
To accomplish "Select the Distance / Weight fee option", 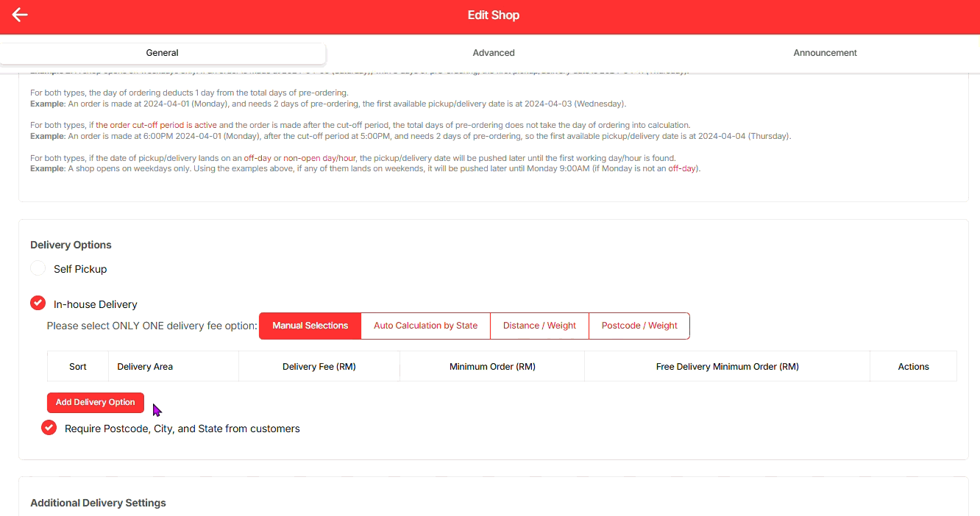I will click(539, 326).
